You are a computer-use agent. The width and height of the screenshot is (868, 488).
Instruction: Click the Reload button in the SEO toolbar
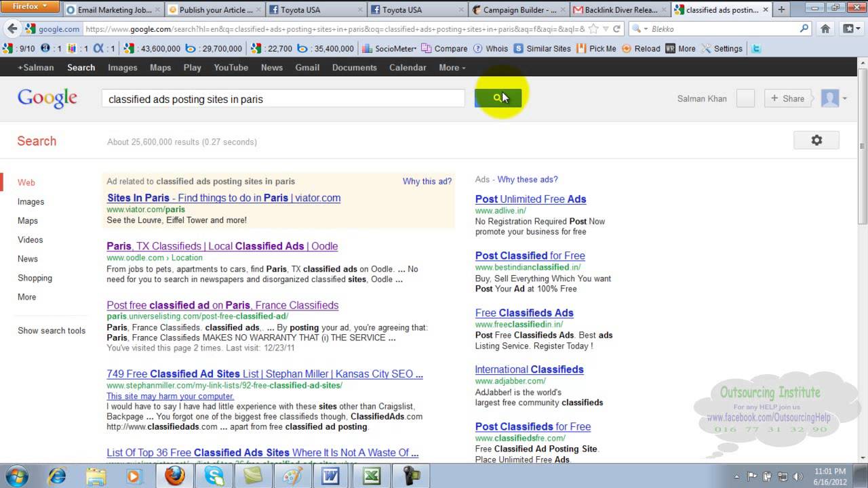[641, 49]
